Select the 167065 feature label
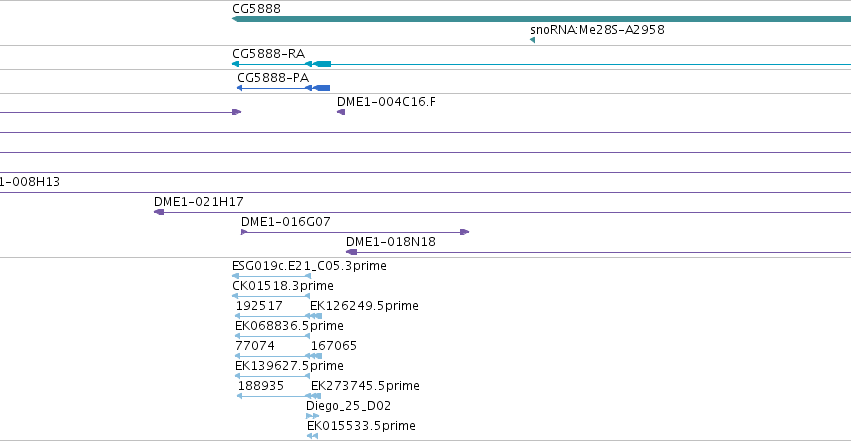851x441 pixels. [334, 346]
